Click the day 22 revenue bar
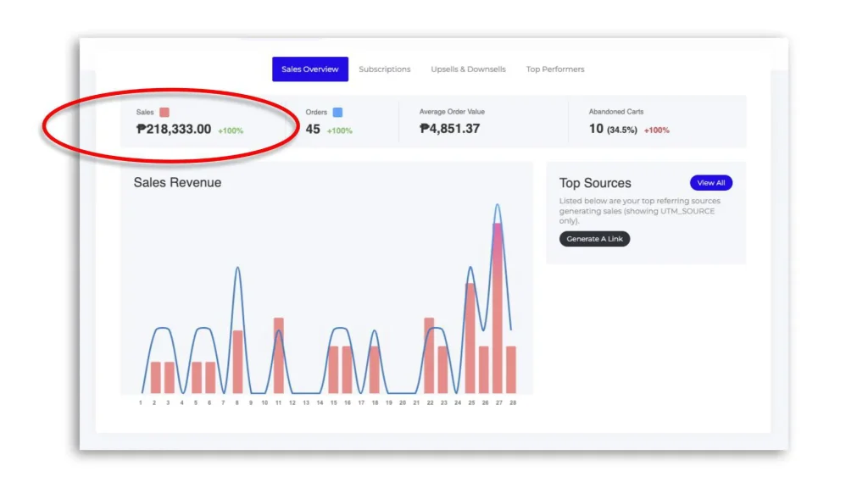 (x=429, y=356)
